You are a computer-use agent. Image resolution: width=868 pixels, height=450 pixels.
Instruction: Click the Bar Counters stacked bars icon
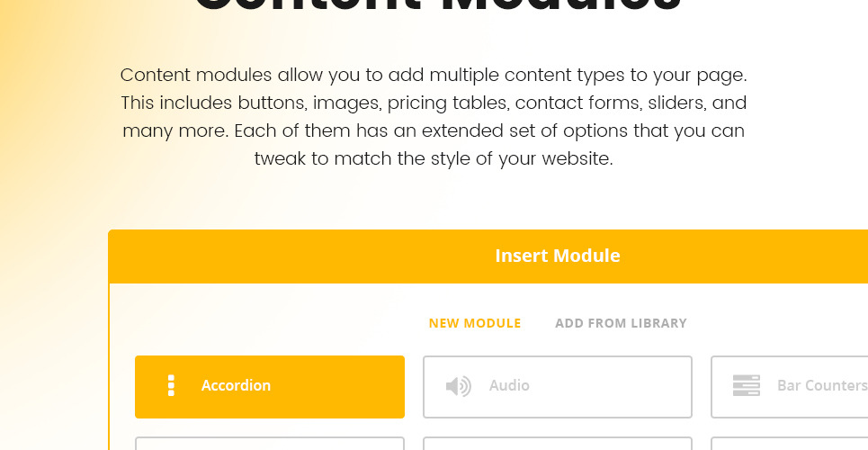pyautogui.click(x=746, y=386)
